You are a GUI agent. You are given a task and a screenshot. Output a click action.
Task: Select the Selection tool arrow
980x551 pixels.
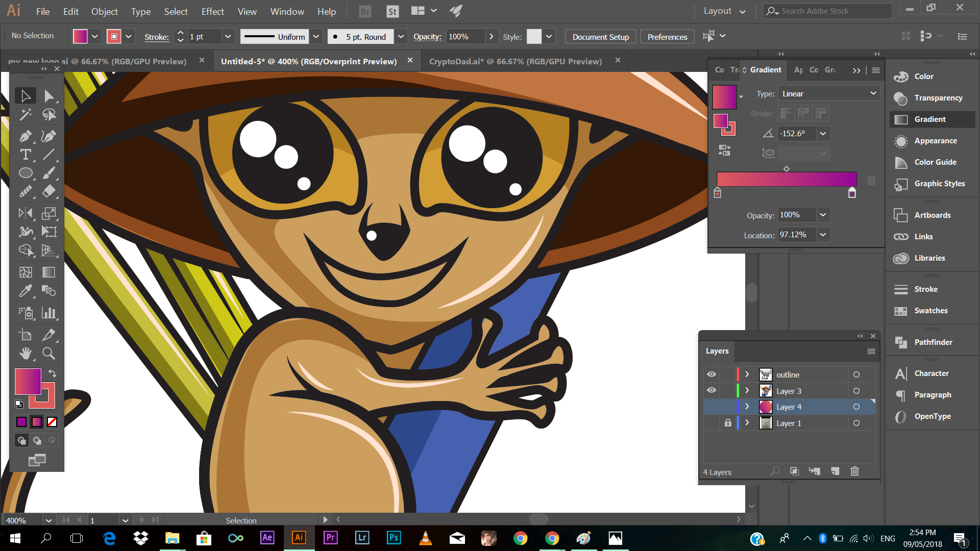pos(26,96)
